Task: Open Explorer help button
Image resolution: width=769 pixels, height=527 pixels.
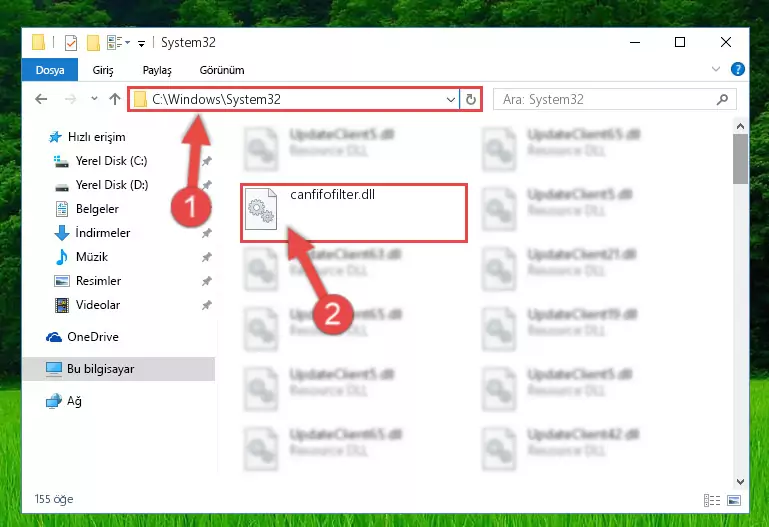Action: click(737, 69)
